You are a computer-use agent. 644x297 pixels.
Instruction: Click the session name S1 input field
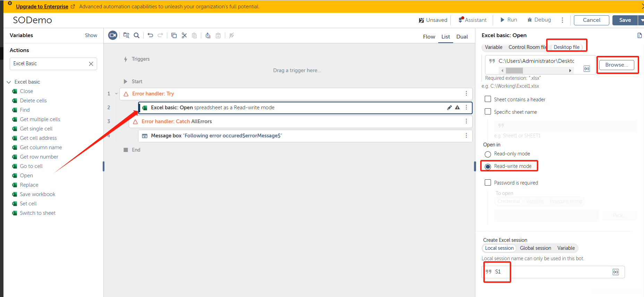coord(552,272)
